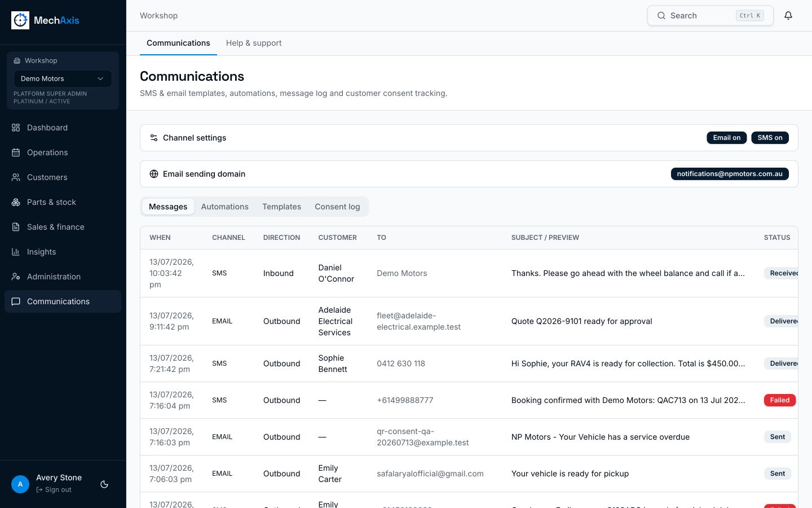This screenshot has height=508, width=812.
Task: Select the Consent log tab
Action: 337,207
